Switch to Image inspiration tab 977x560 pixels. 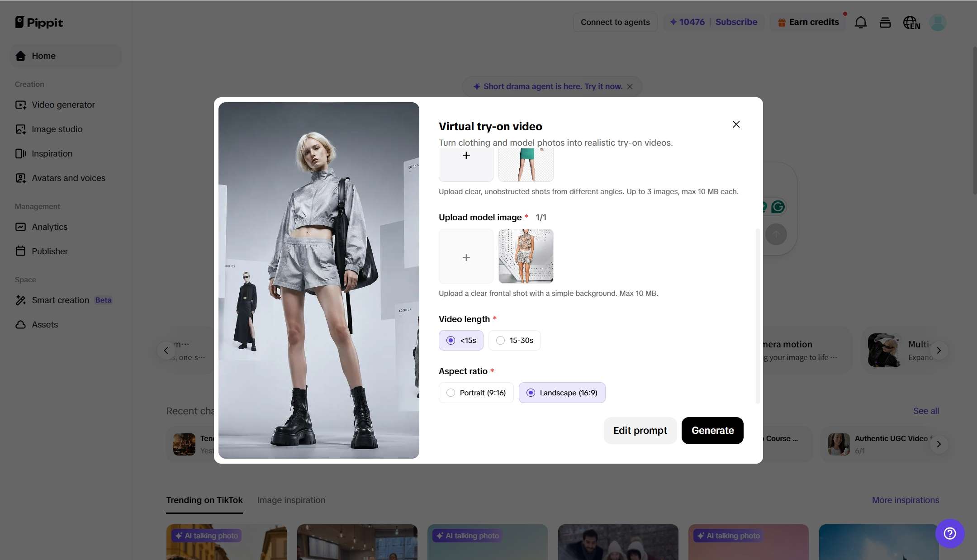(291, 500)
